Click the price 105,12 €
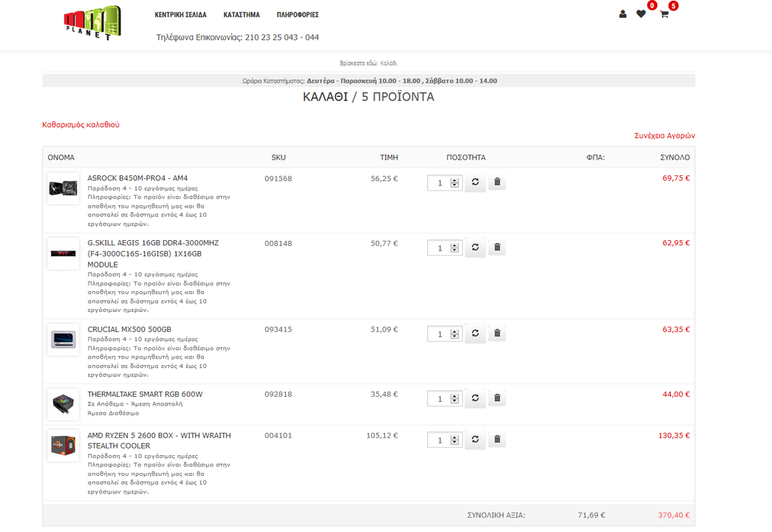Image resolution: width=772 pixels, height=532 pixels. [382, 435]
